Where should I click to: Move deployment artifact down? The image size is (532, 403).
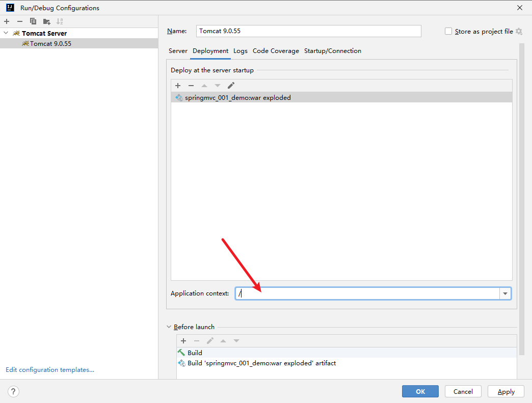click(x=218, y=86)
